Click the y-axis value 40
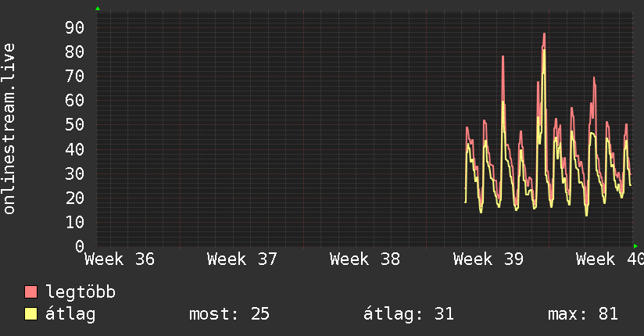Screen dimensions: 644x336 pyautogui.click(x=74, y=149)
